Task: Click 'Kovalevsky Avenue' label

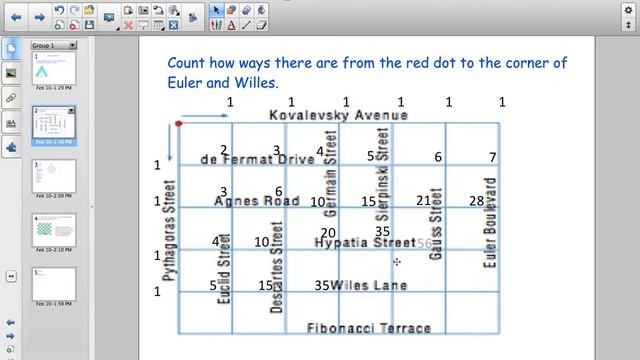Action: click(x=338, y=115)
